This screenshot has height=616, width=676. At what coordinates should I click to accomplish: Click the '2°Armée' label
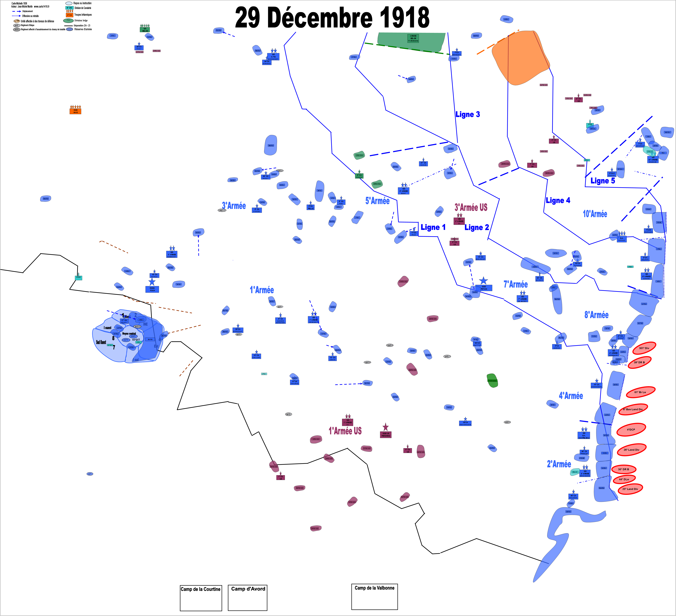559,464
